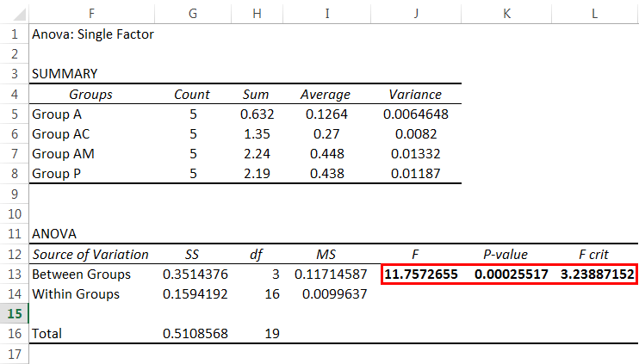
Task: Click the 'Total' label cell
Action: 47,334
